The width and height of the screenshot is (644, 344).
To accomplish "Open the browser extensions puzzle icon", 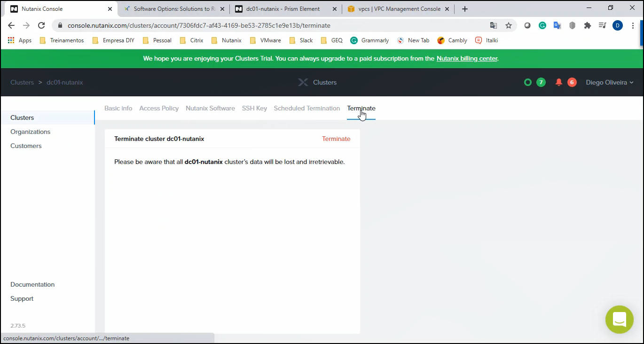I will tap(587, 25).
